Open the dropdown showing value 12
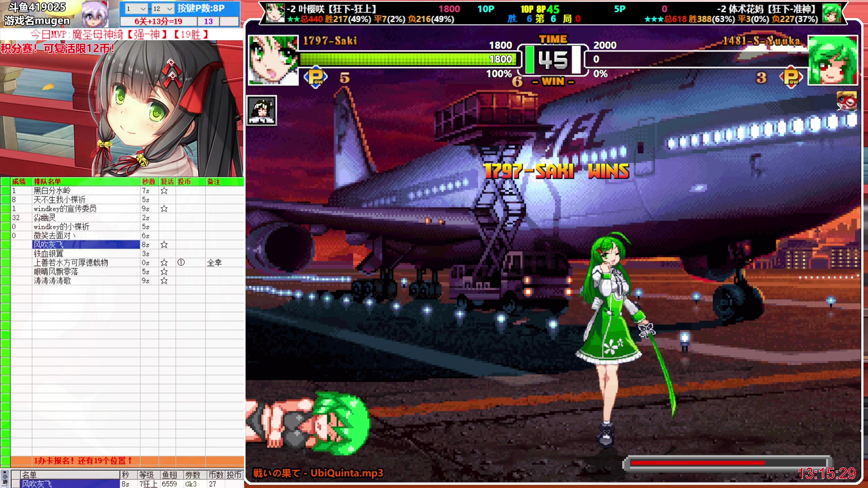This screenshot has width=868, height=488. pyautogui.click(x=163, y=9)
